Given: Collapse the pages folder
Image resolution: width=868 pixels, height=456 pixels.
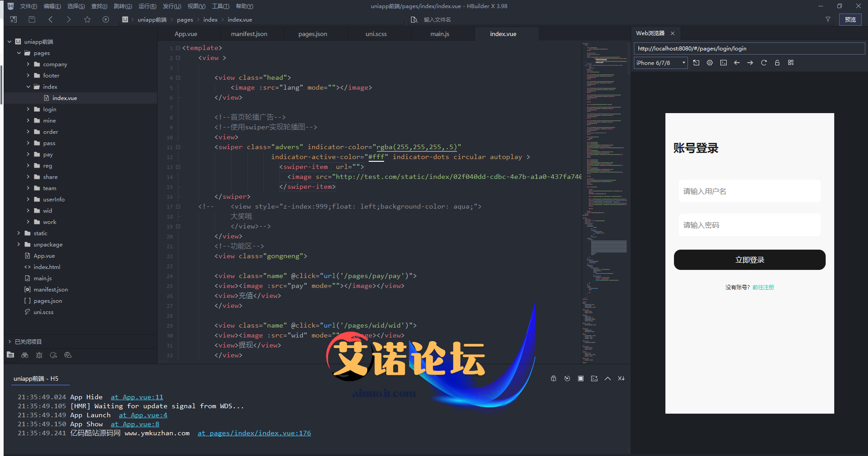Looking at the screenshot, I should click(x=19, y=53).
